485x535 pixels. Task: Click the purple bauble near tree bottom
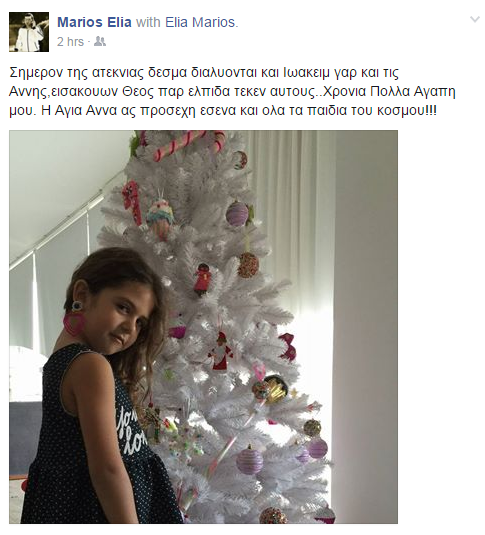click(250, 461)
